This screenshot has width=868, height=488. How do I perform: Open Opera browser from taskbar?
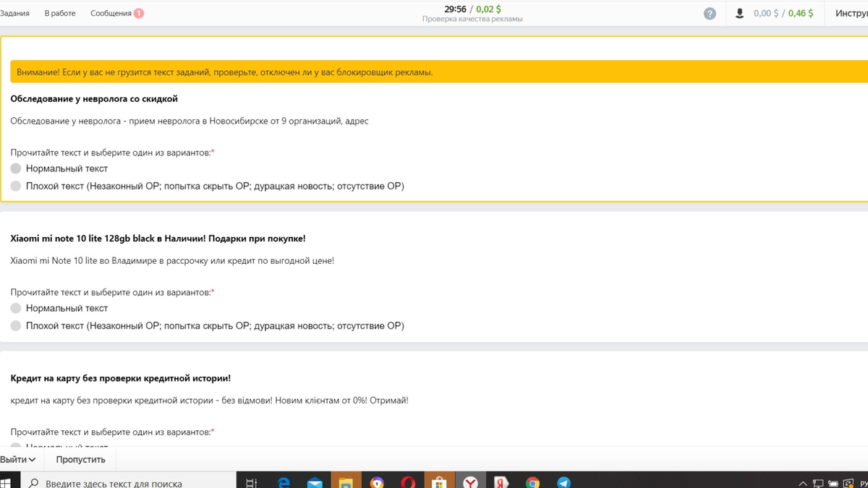(x=408, y=482)
